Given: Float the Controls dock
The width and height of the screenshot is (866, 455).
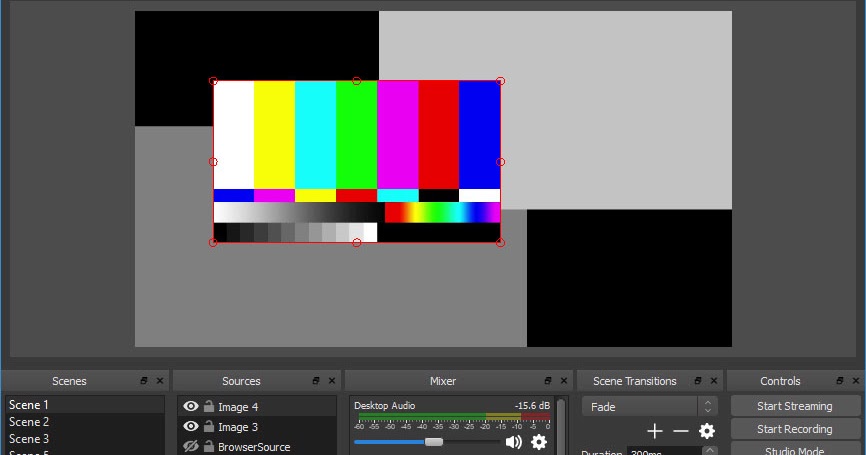Looking at the screenshot, I should point(840,380).
